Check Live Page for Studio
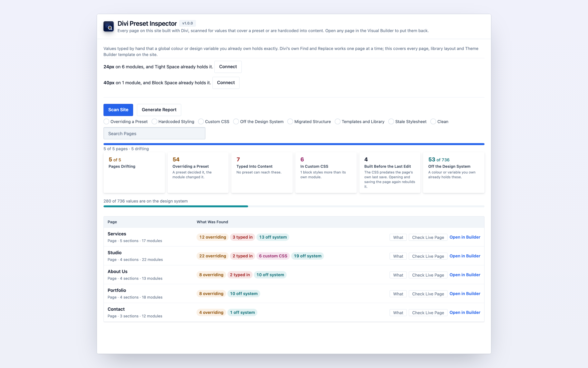Screen dimensions: 588x368 tap(428, 256)
